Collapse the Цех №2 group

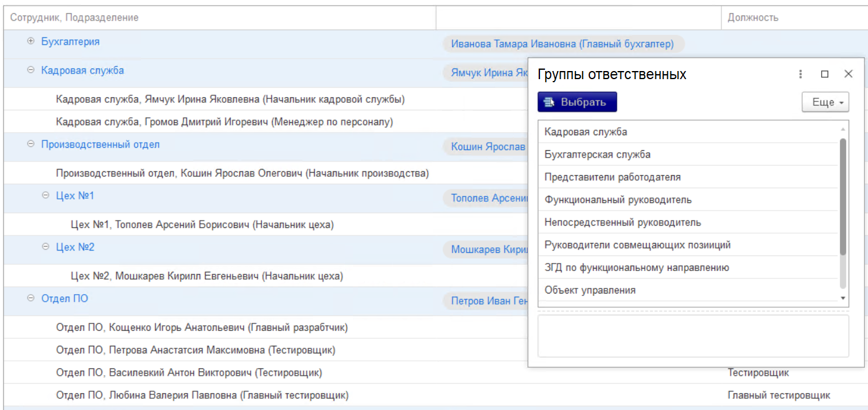point(45,247)
